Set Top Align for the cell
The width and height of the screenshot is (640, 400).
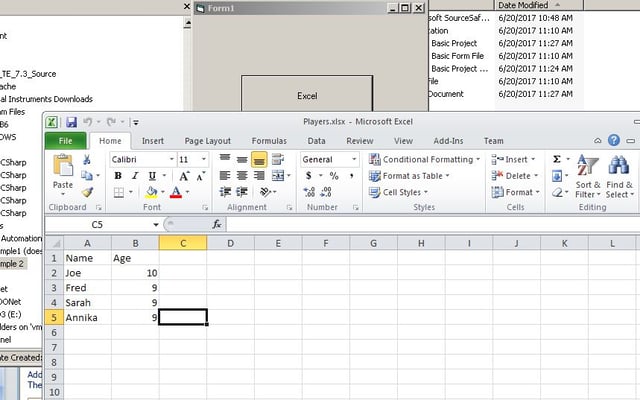tap(225, 160)
